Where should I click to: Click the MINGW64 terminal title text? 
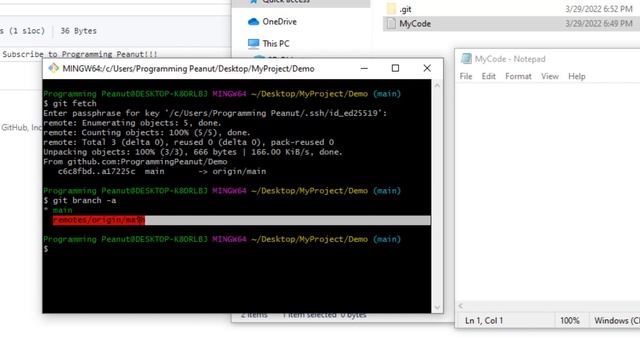click(x=188, y=69)
